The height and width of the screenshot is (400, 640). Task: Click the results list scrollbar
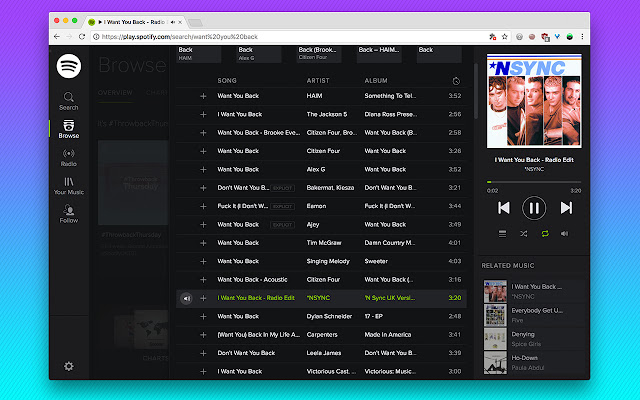click(x=476, y=91)
